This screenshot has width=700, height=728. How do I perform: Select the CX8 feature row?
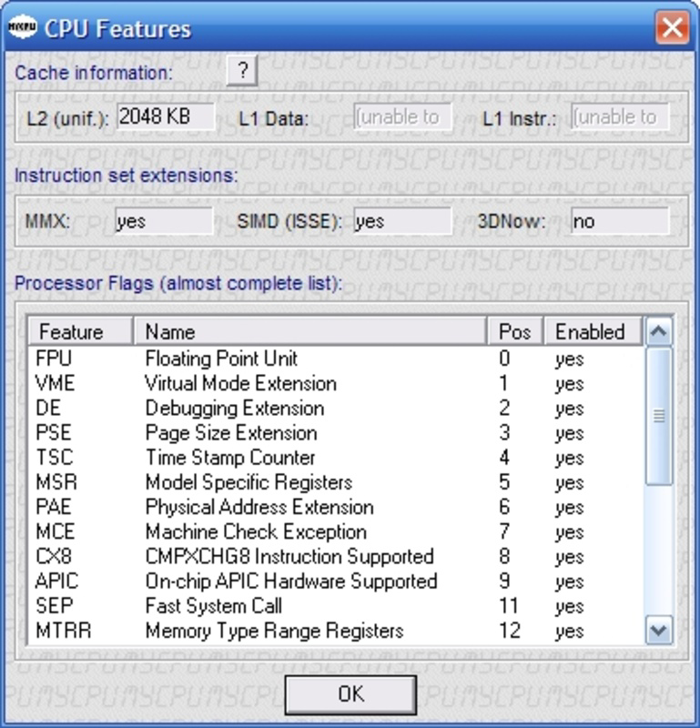point(336,556)
